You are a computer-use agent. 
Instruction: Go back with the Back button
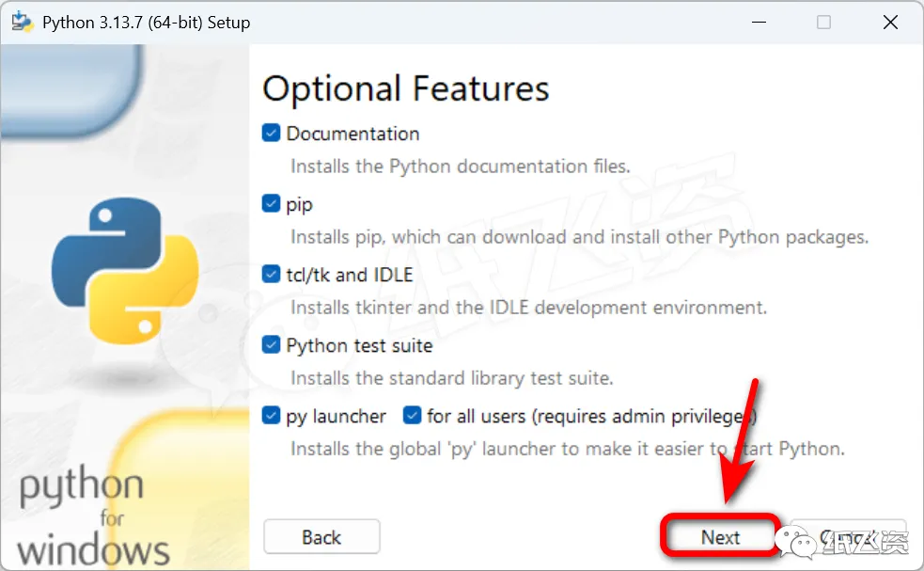(321, 537)
